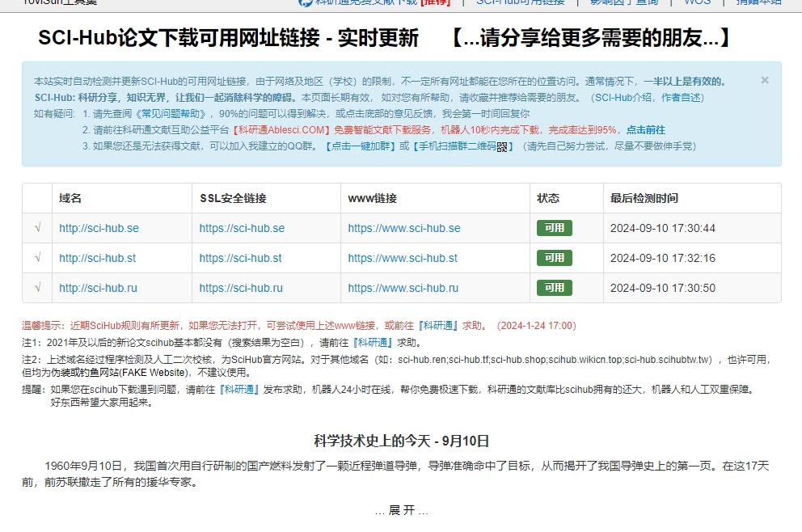This screenshot has width=802, height=532.
Task: Click the 科研通Ablesci.COM link in banner
Action: coord(282,130)
